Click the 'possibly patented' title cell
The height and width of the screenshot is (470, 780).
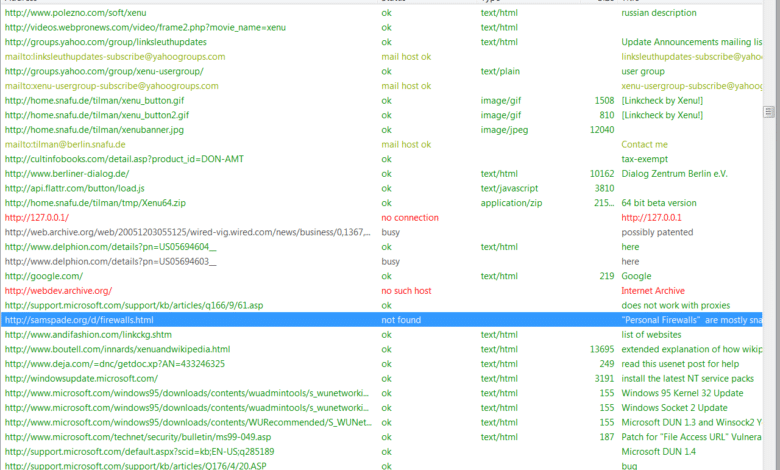(657, 232)
